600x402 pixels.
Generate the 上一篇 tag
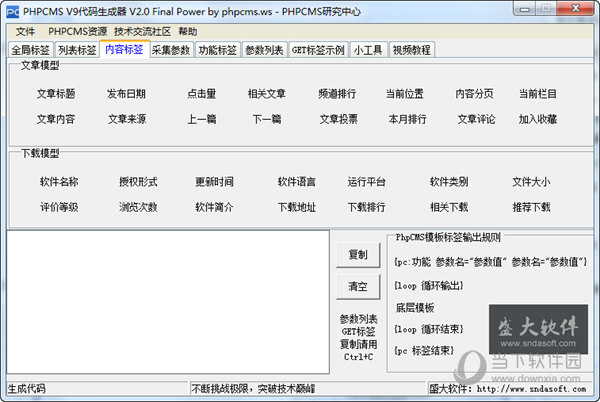(x=202, y=119)
